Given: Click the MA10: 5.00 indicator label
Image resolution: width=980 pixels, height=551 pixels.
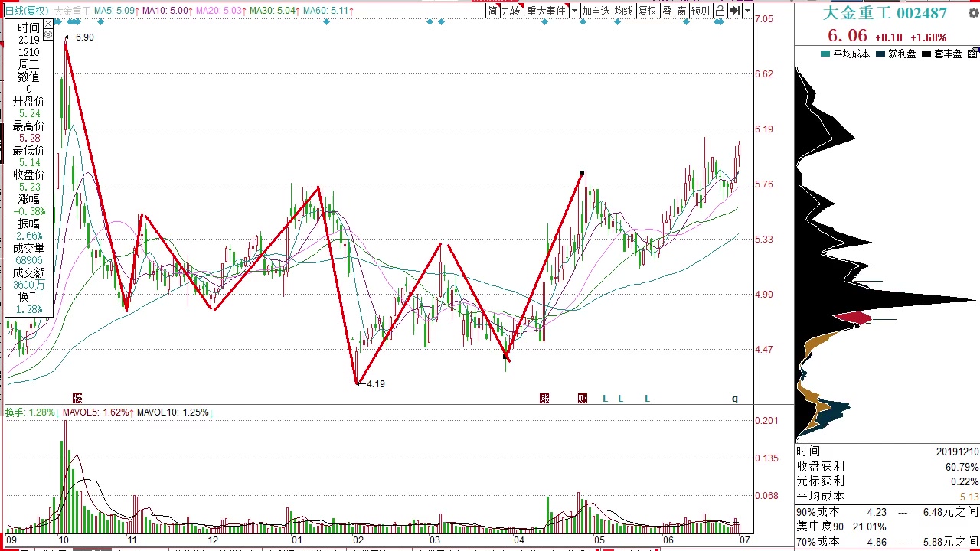Looking at the screenshot, I should tap(167, 11).
